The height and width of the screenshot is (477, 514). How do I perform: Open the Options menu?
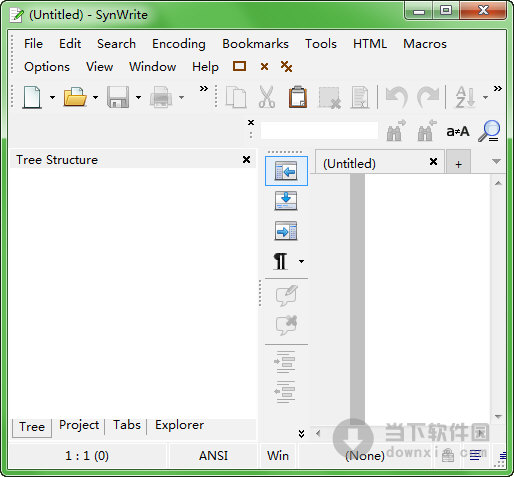(47, 67)
